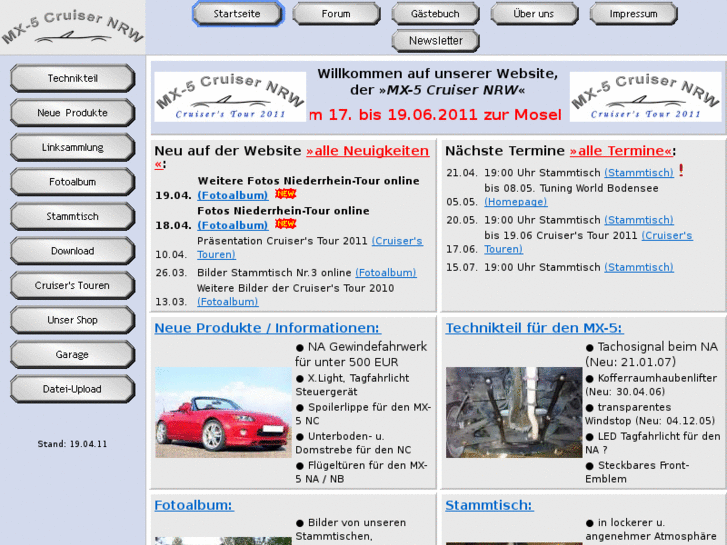Click 'Weitere Fotos Niederrhein-Tour online' headline
727x545 pixels.
point(308,181)
